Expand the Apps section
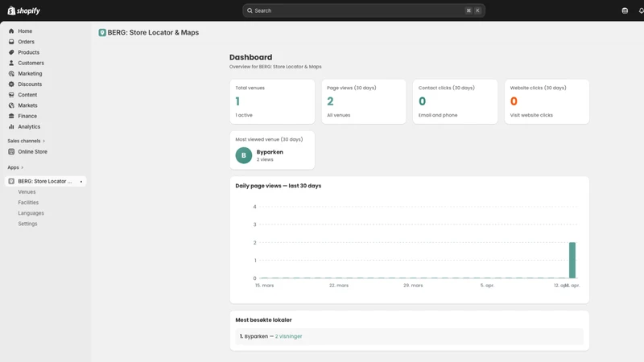Viewport: 644px width, 362px height. tap(15, 167)
